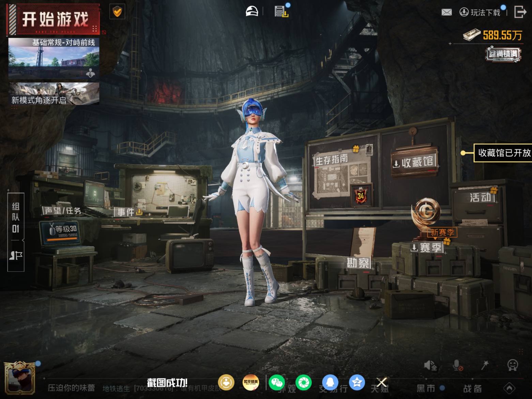Image resolution: width=532 pixels, height=399 pixels.
Task: Open the 活动 events cabinet
Action: pos(480,197)
